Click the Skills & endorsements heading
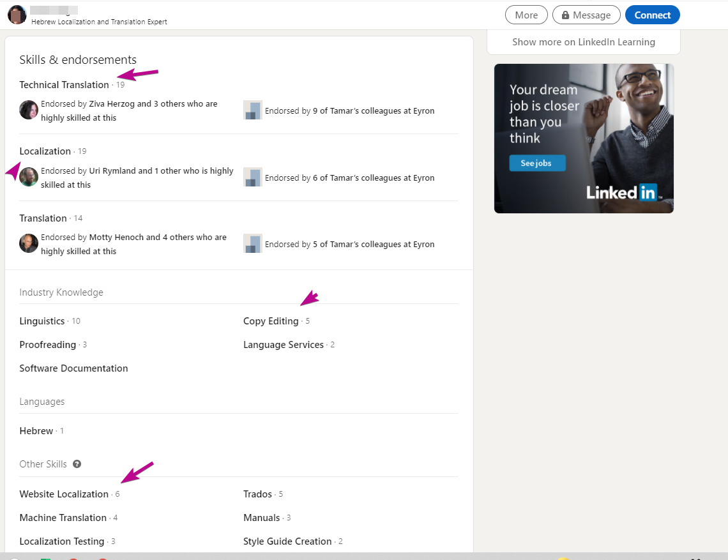 [x=78, y=60]
